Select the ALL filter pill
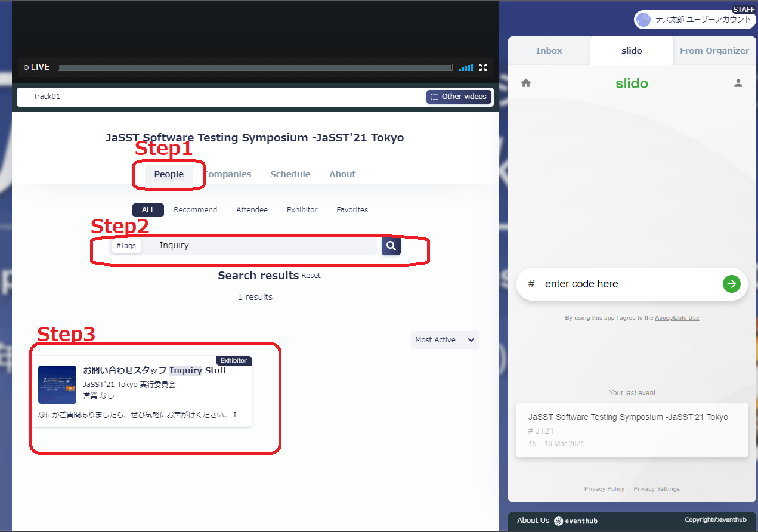 click(x=148, y=210)
